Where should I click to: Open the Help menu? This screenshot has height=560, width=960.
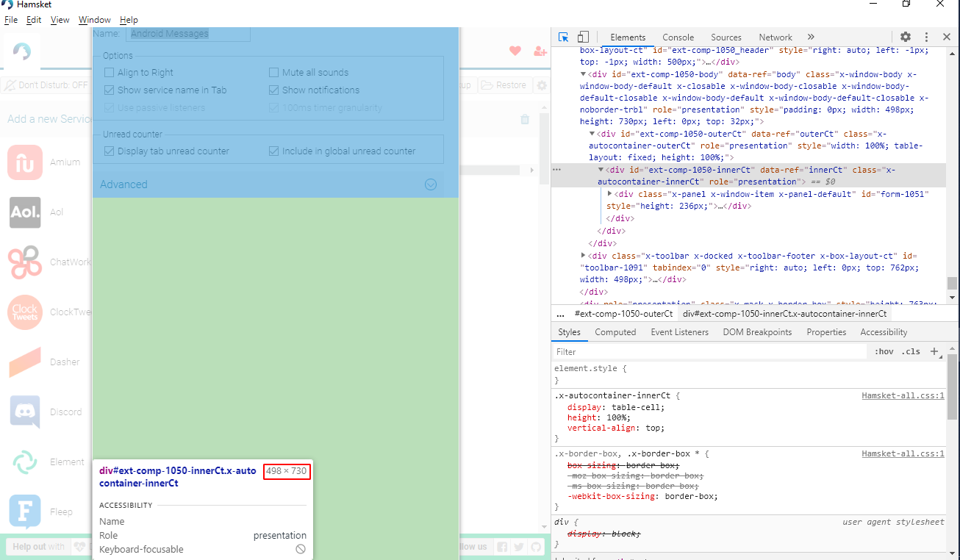[x=129, y=20]
